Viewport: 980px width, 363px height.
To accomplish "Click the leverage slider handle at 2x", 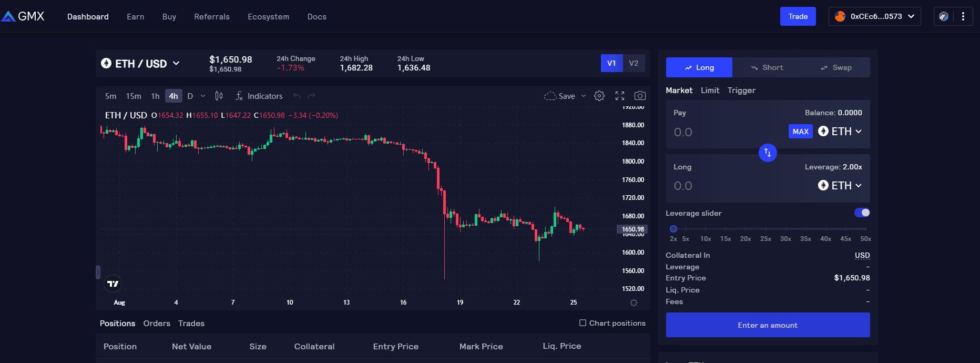I will click(673, 229).
